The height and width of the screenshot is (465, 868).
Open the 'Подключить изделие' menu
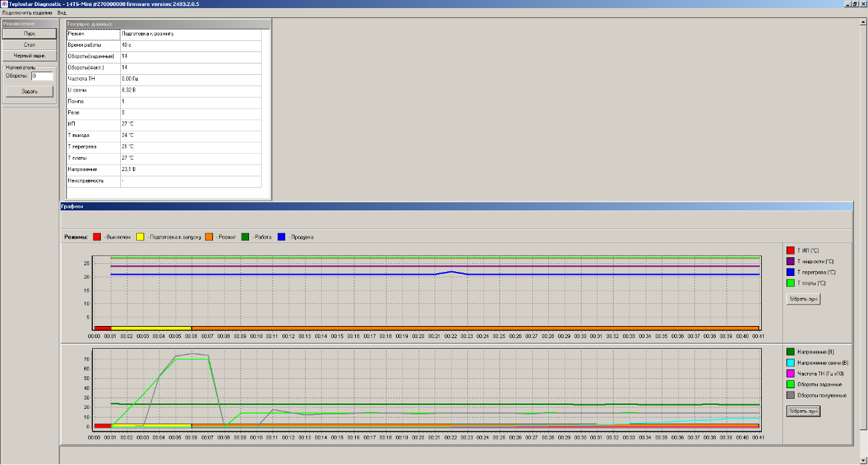(x=28, y=13)
